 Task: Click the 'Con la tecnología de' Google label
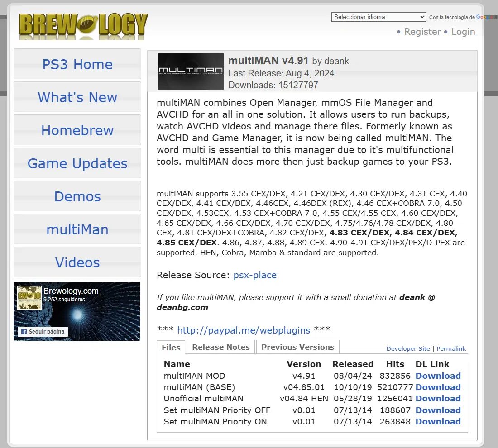pyautogui.click(x=452, y=17)
